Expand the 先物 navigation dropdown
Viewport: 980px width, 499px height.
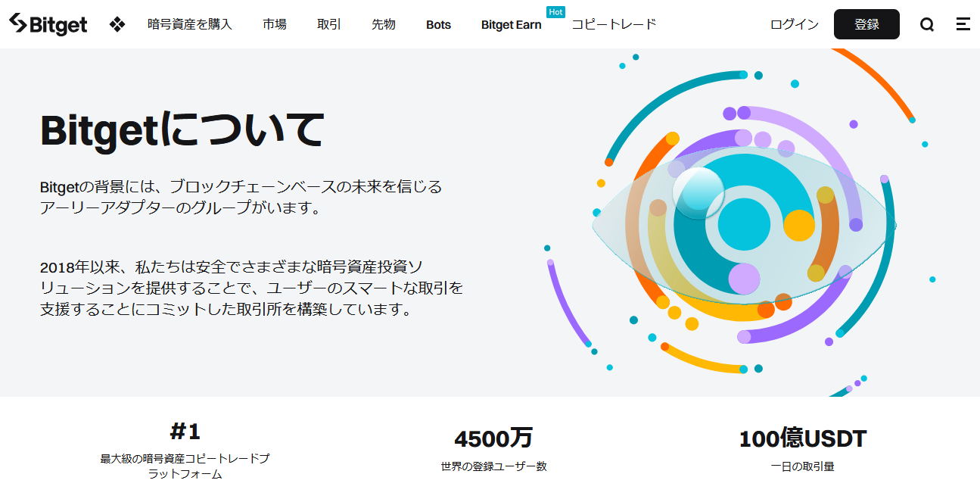point(383,24)
